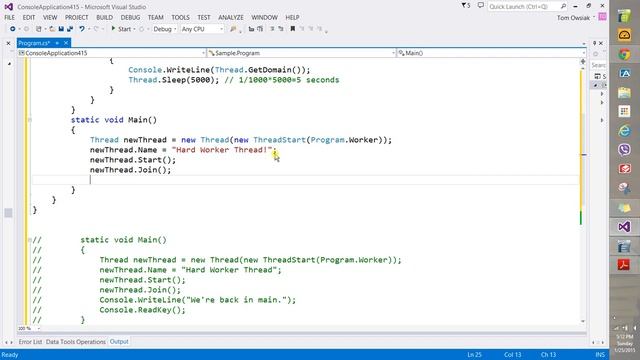
Task: Open the FILE menu
Action: [9, 17]
